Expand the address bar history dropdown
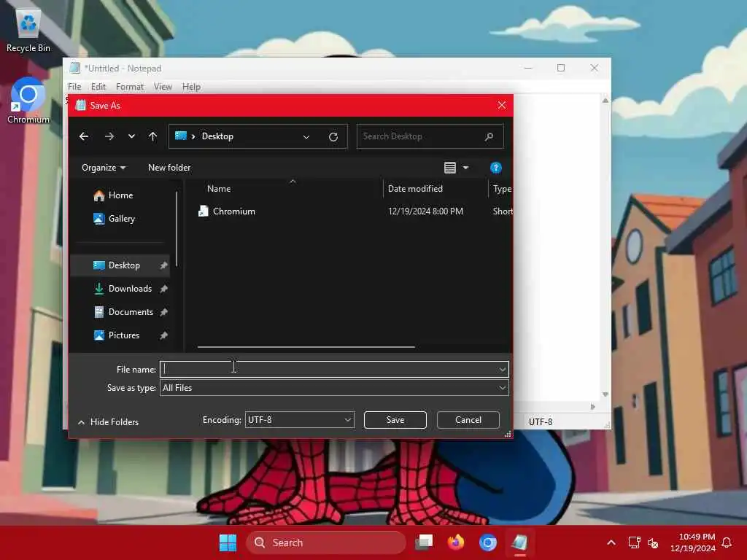This screenshot has width=747, height=560. click(306, 136)
